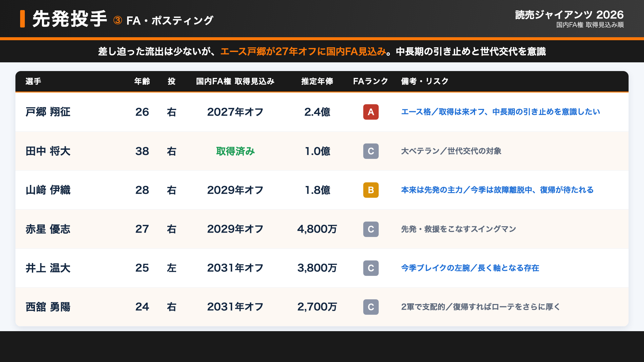
Task: Click the 年齢 column header
Action: point(142,81)
